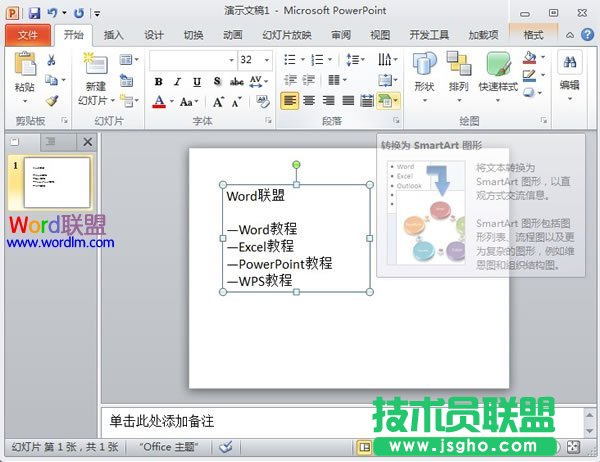The width and height of the screenshot is (600, 462).
Task: Switch to the 插入 Insert tab
Action: [114, 35]
